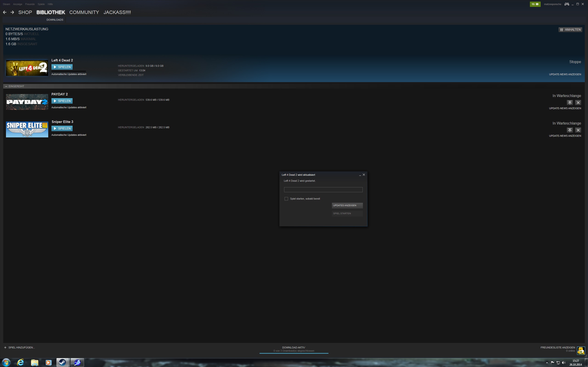Move PAYDAY 2 to top of queue
Image resolution: width=588 pixels, height=367 pixels.
point(570,103)
